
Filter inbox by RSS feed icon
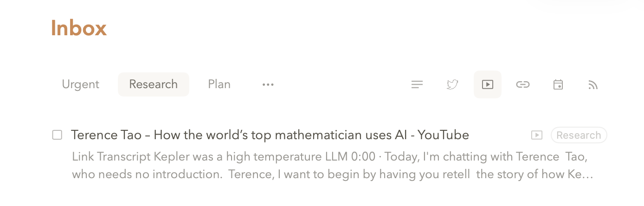[x=593, y=84]
